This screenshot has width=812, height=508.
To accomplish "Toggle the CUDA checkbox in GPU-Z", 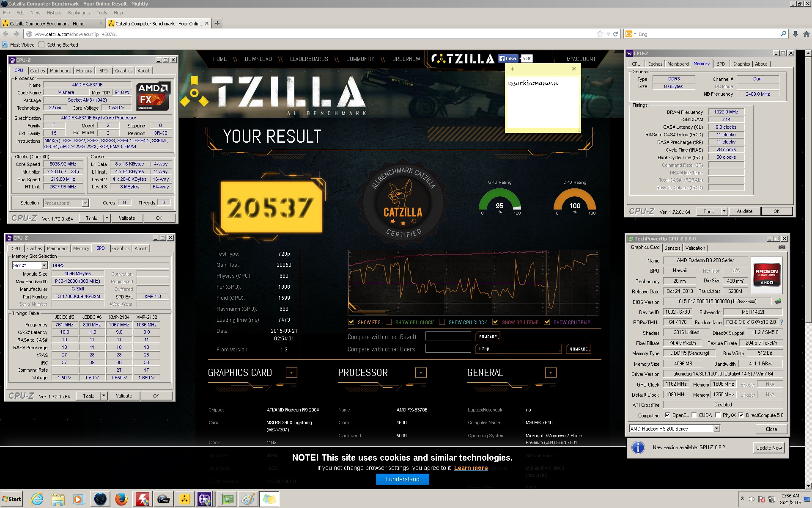I will (x=694, y=415).
